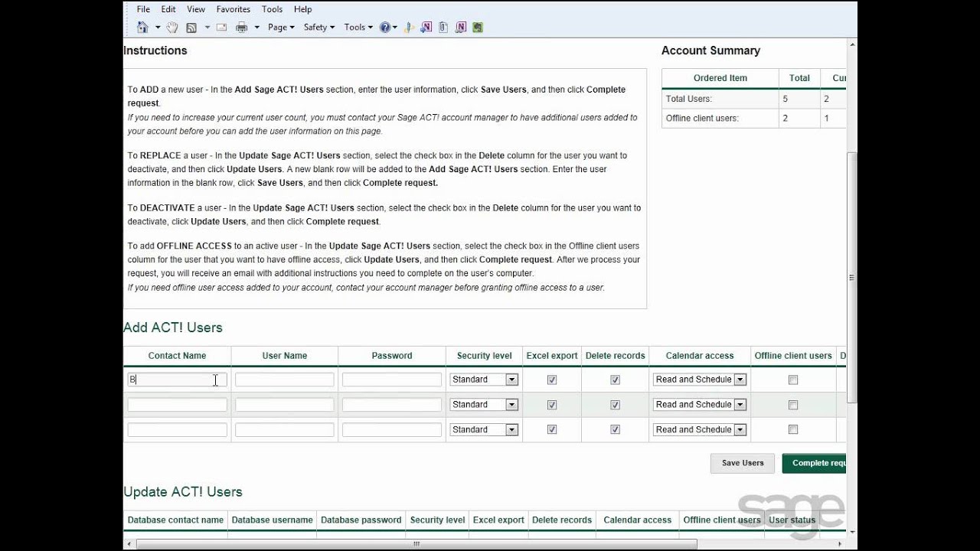Open second row Security level dropdown
Image resolution: width=980 pixels, height=551 pixels.
[x=484, y=405]
